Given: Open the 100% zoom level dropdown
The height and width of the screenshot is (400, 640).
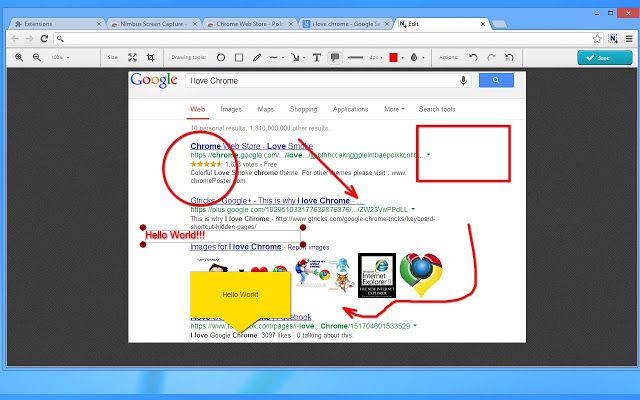Looking at the screenshot, I should 60,58.
